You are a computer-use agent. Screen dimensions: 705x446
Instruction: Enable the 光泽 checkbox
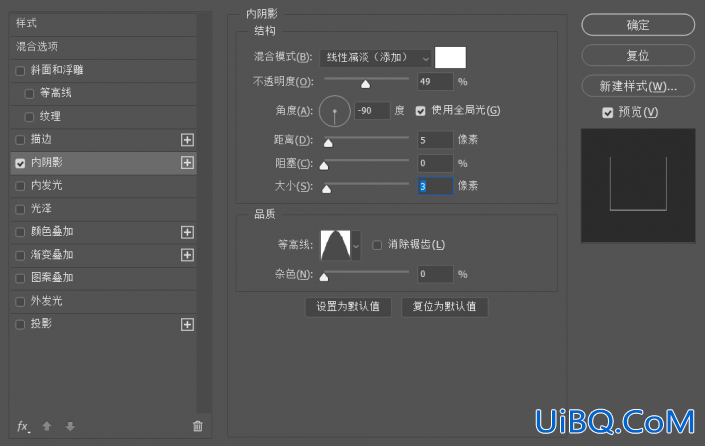point(20,209)
